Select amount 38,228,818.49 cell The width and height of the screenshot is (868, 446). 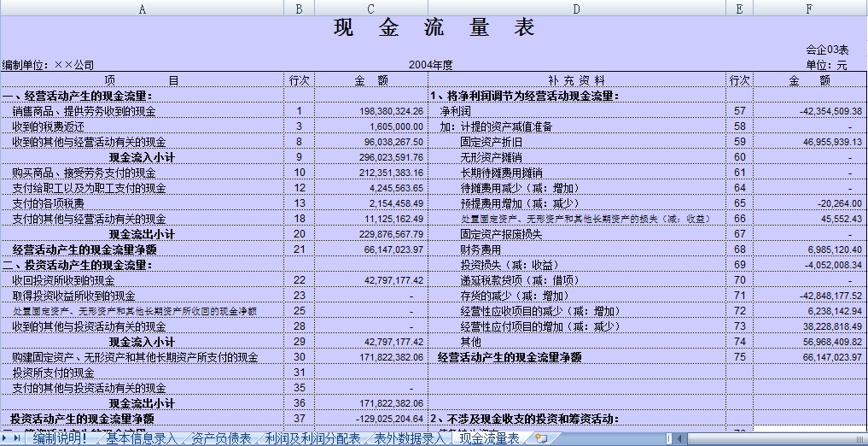[x=809, y=326]
